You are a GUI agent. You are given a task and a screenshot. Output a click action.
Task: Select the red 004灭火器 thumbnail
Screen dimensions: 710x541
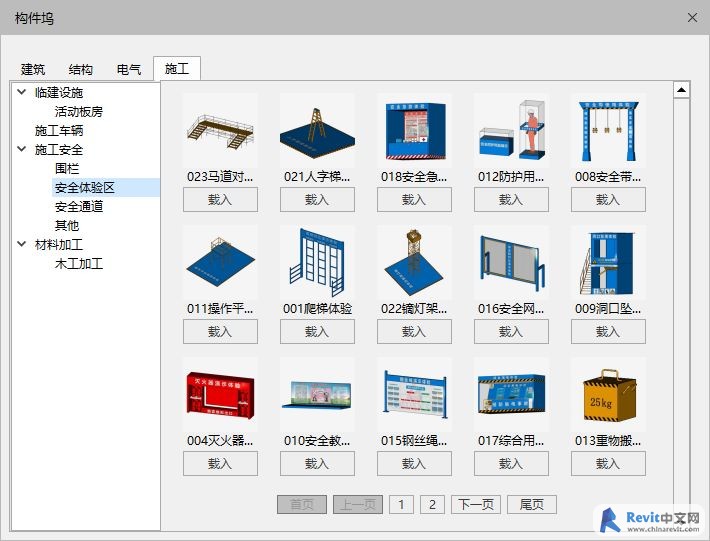[220, 394]
